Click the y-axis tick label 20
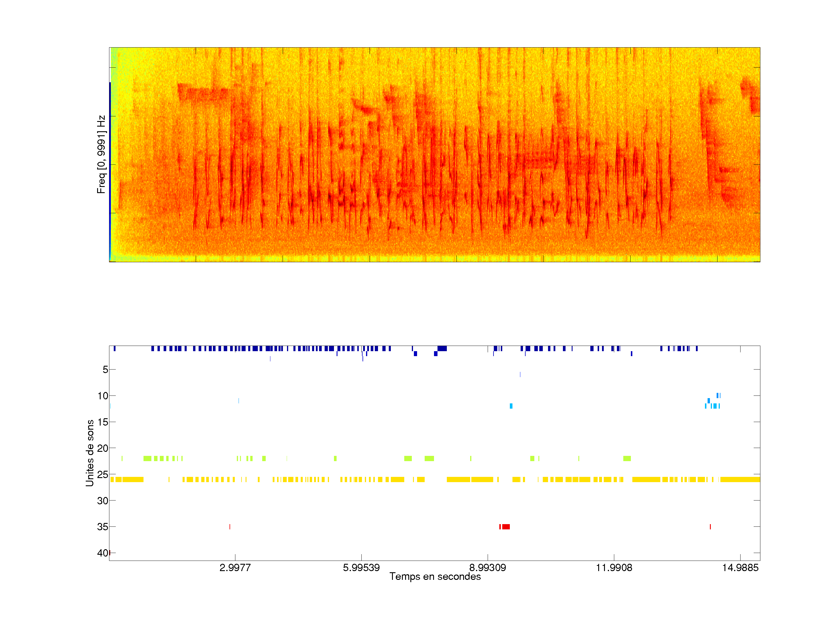The height and width of the screenshot is (630, 840). [x=103, y=449]
